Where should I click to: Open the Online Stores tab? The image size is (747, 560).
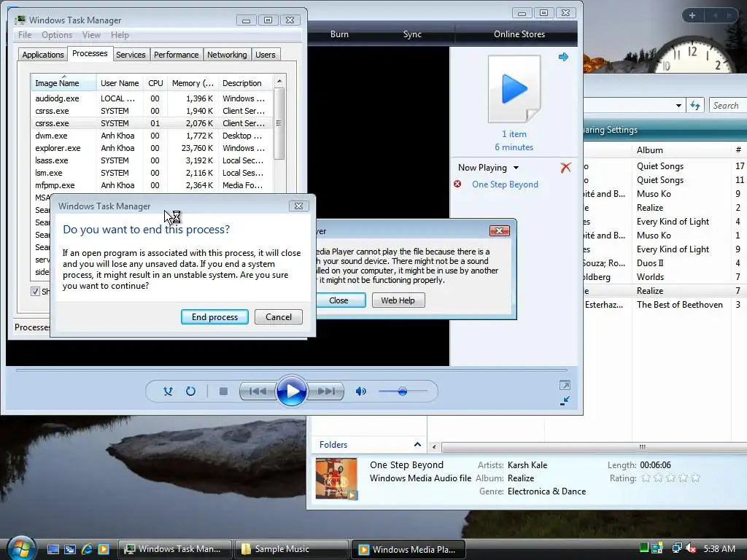[519, 34]
